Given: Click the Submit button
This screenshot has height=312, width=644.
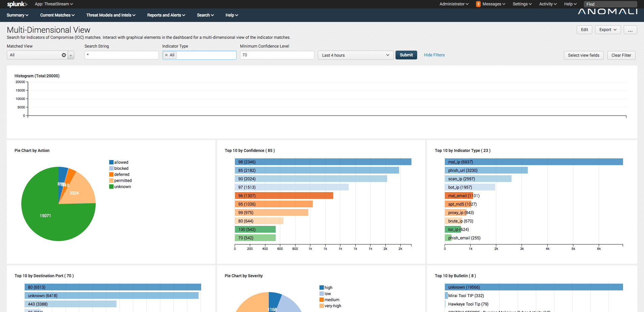Looking at the screenshot, I should pyautogui.click(x=406, y=55).
